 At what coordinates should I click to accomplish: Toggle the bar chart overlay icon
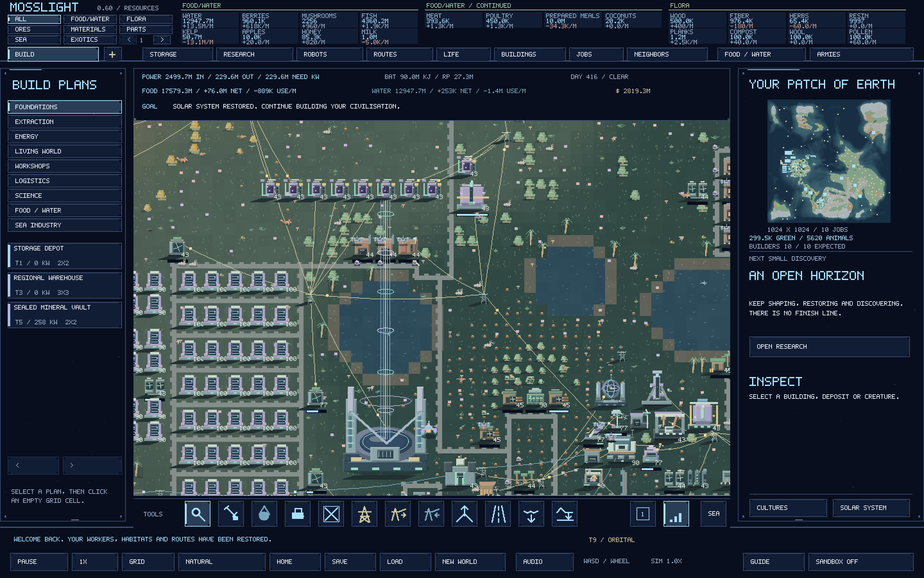[x=676, y=514]
